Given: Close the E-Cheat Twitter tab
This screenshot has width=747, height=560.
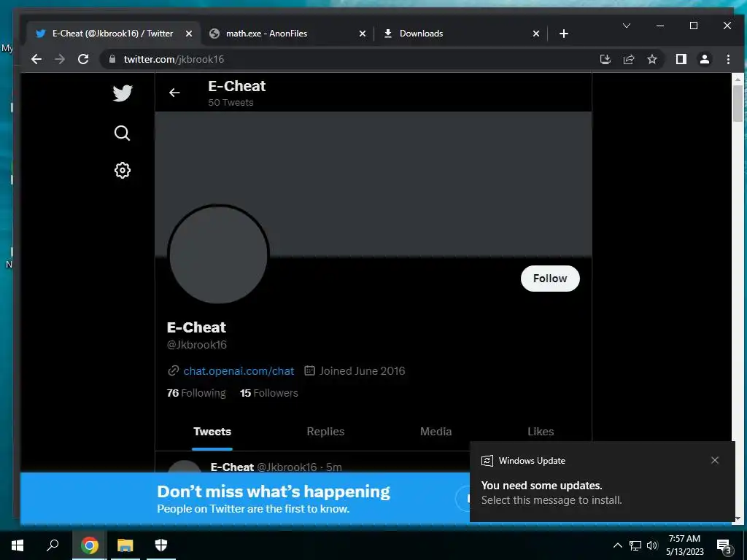Looking at the screenshot, I should pos(189,34).
